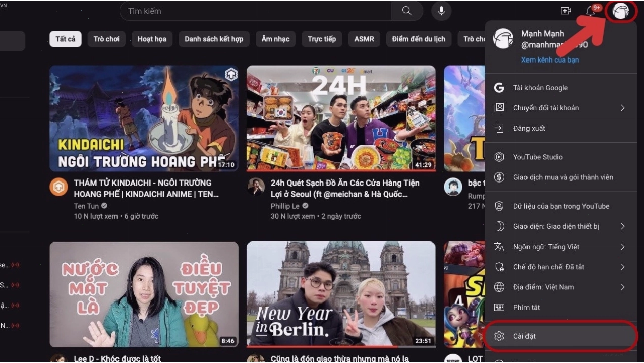Open Phím tắt menu entry
Viewport: 644px width, 363px height.
tap(561, 307)
